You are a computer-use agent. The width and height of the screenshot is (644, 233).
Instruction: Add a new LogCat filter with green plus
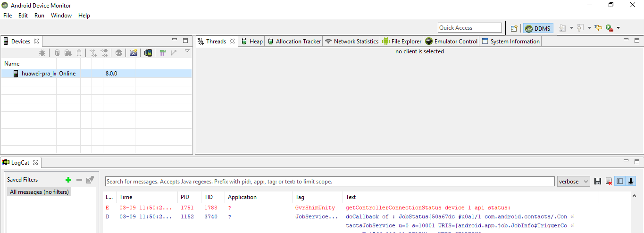coord(68,180)
